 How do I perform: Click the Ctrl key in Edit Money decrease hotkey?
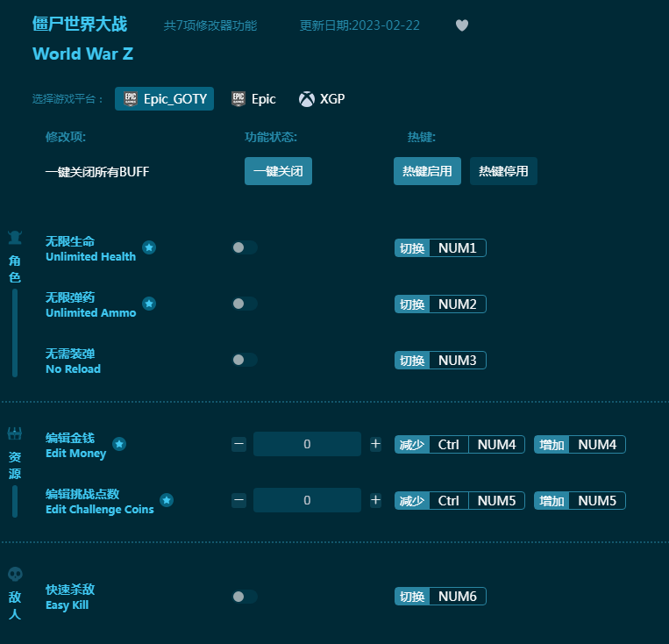[x=449, y=445]
